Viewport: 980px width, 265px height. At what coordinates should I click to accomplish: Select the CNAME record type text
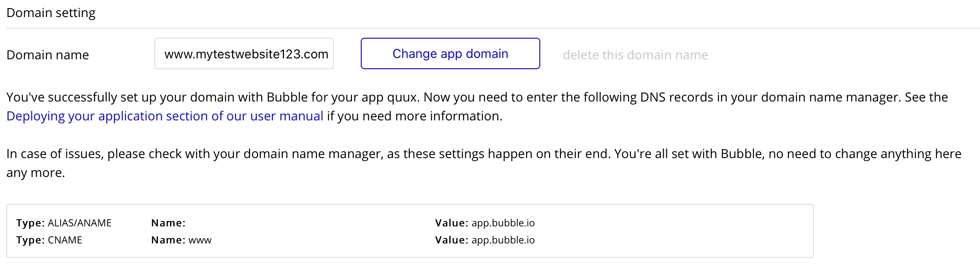pyautogui.click(x=65, y=240)
